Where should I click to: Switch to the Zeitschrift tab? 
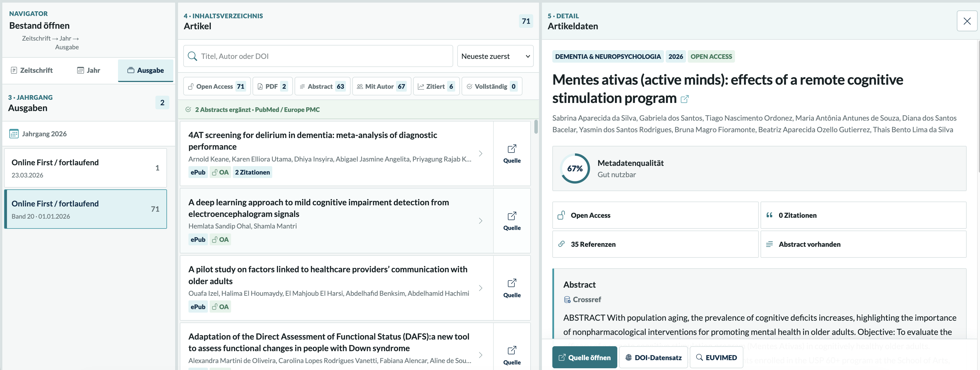[32, 70]
